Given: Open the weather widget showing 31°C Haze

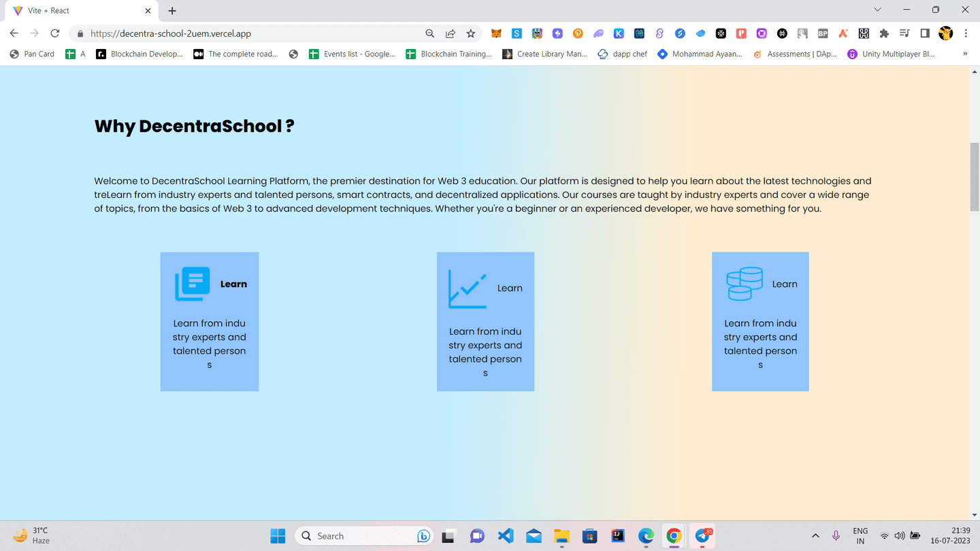Looking at the screenshot, I should (32, 536).
